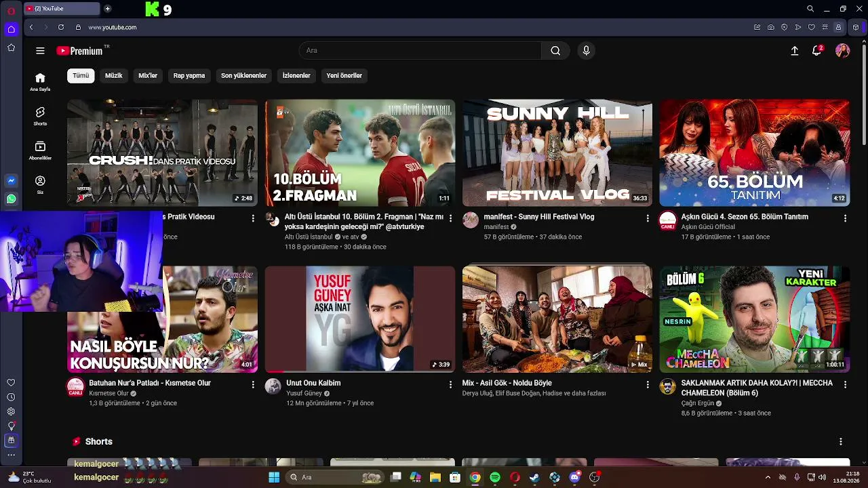Viewport: 868px width, 488px height.
Task: Select the Yeni öneriler filter chip
Action: pos(344,75)
